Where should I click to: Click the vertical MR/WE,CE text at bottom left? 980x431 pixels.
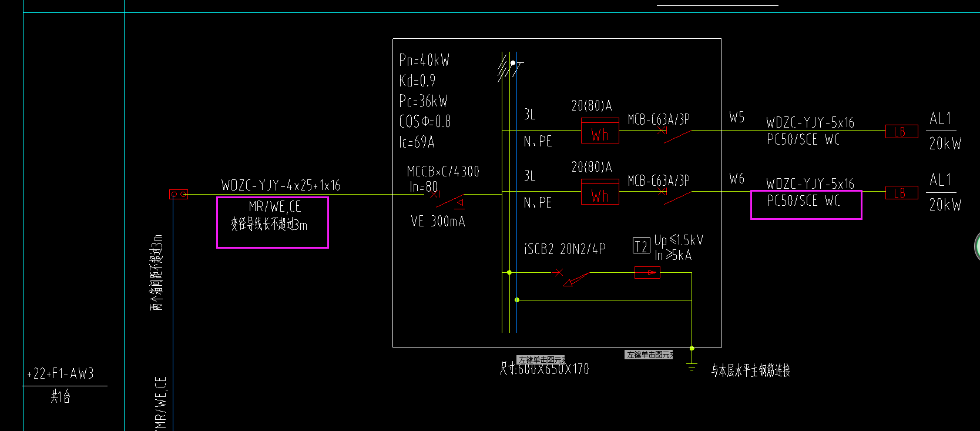[161, 404]
